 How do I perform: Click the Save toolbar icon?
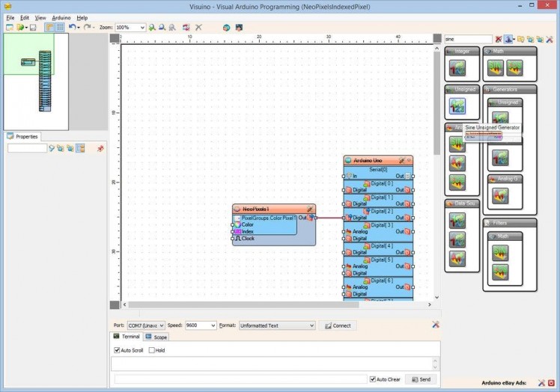(34, 28)
